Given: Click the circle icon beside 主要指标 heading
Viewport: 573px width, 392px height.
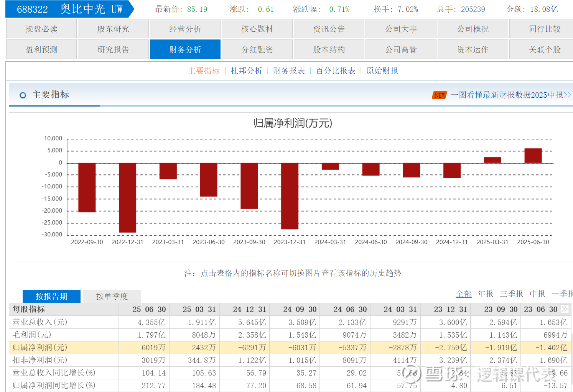Looking at the screenshot, I should click(23, 95).
